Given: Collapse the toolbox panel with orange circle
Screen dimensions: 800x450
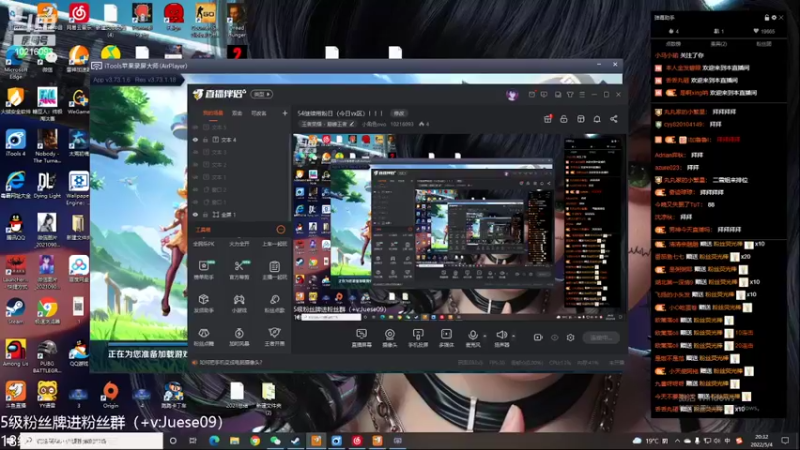Looking at the screenshot, I should (281, 230).
